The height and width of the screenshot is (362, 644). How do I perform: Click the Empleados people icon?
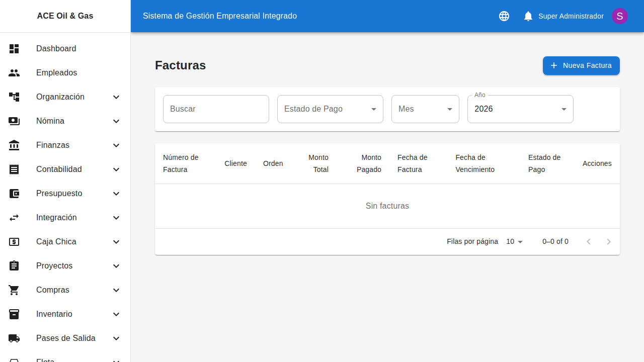[x=14, y=73]
